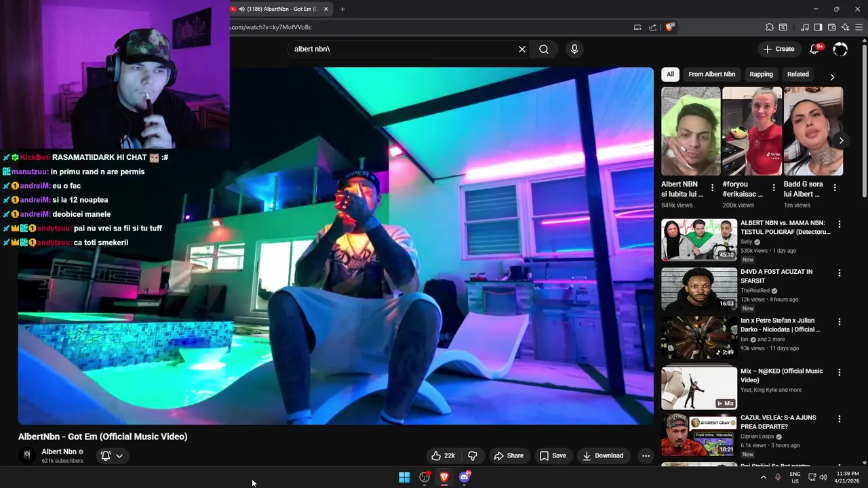
Task: Open Brave Shields lion icon in address bar
Action: click(669, 27)
